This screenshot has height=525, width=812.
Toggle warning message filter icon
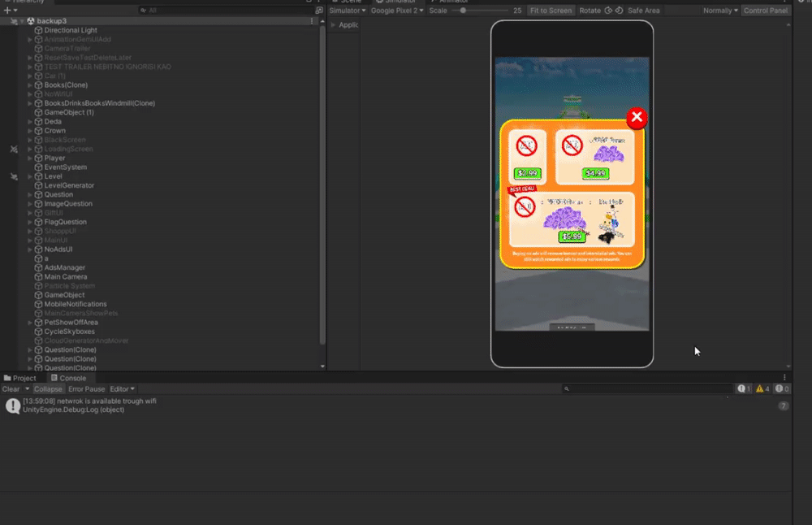[762, 388]
